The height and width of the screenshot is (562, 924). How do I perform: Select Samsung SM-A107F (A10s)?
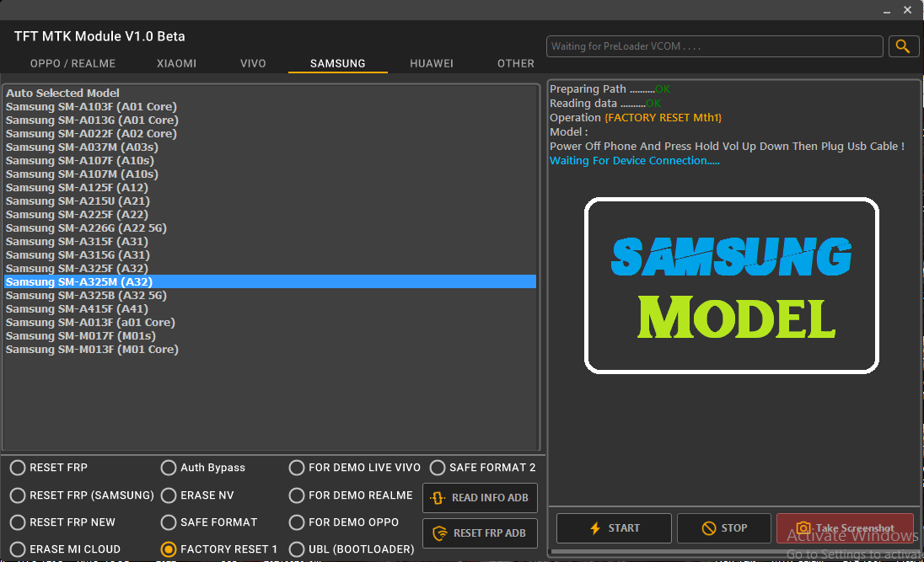pyautogui.click(x=270, y=161)
